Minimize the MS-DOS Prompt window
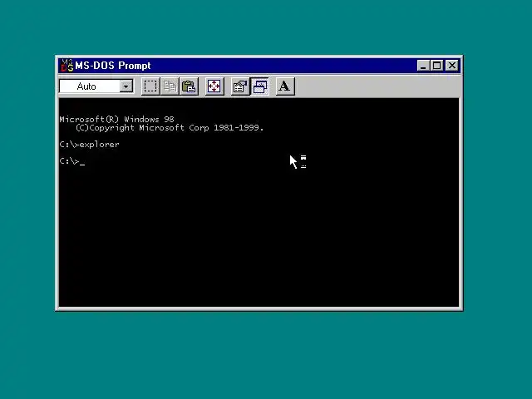532x399 pixels. (x=423, y=66)
